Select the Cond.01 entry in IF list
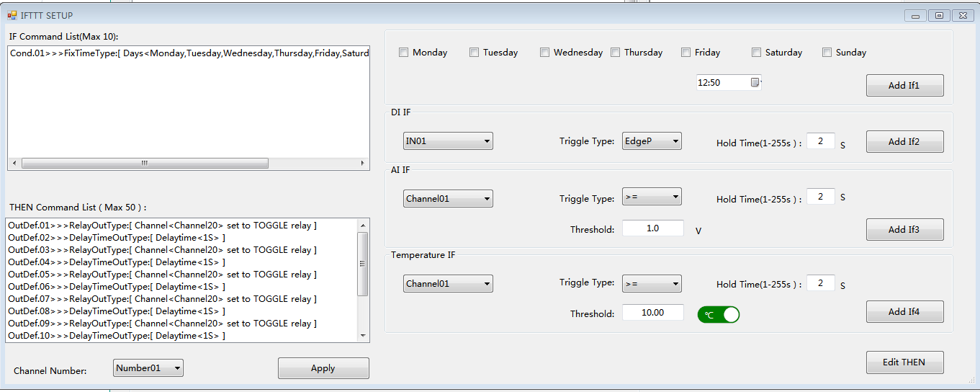This screenshot has width=980, height=392. (189, 53)
